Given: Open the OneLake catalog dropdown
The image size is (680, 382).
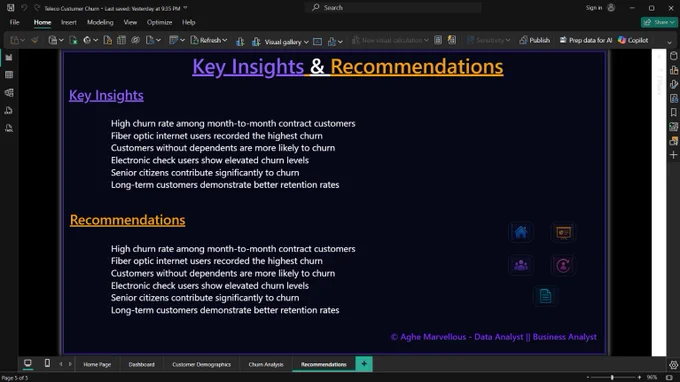Looking at the screenshot, I should 90,40.
